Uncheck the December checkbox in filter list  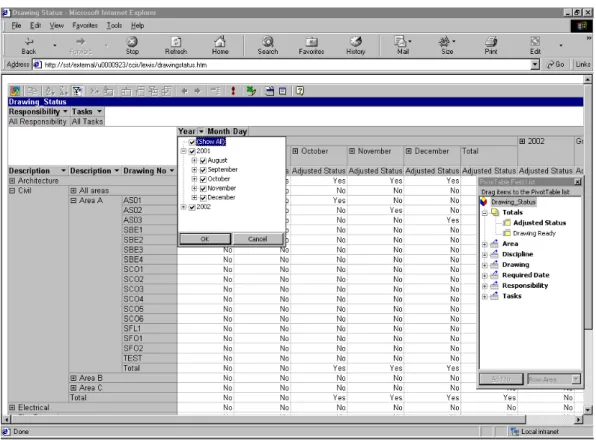(x=203, y=198)
